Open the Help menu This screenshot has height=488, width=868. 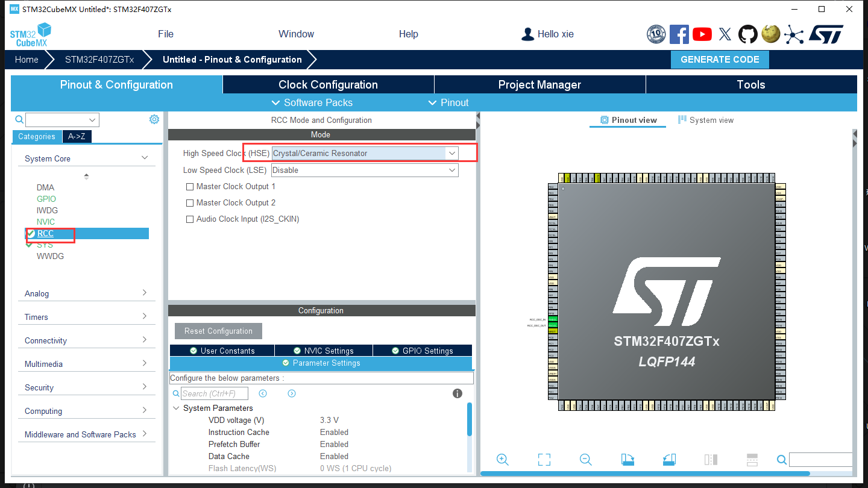[408, 34]
